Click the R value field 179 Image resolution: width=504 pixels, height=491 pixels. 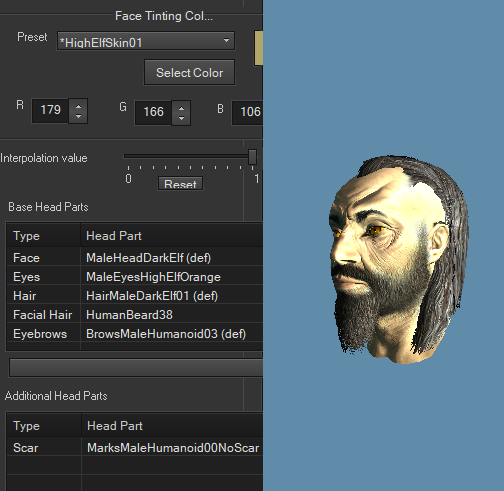coord(50,111)
